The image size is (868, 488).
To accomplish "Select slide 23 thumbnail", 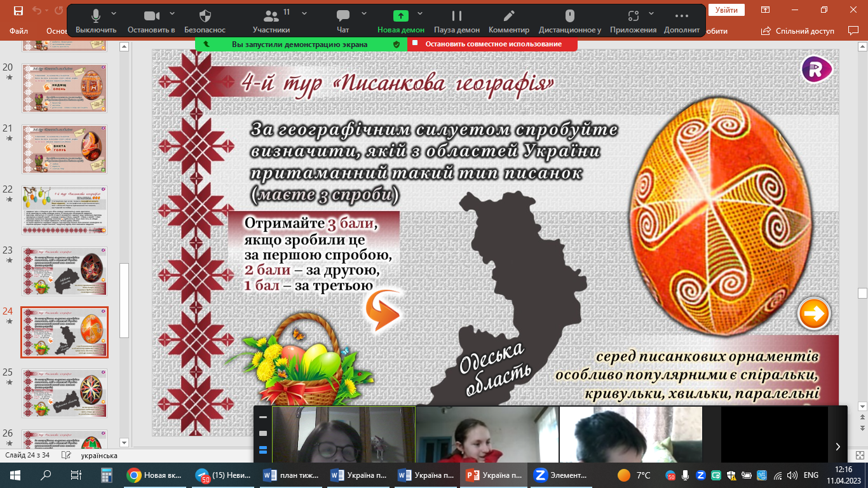I will pyautogui.click(x=65, y=271).
